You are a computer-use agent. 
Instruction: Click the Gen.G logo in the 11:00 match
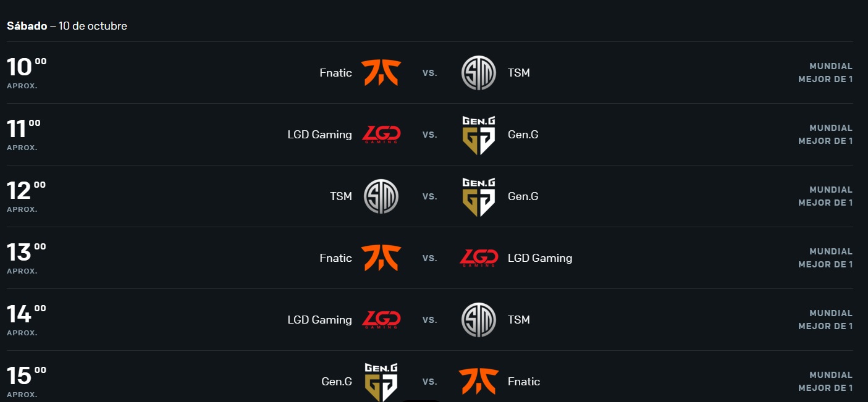pos(479,135)
